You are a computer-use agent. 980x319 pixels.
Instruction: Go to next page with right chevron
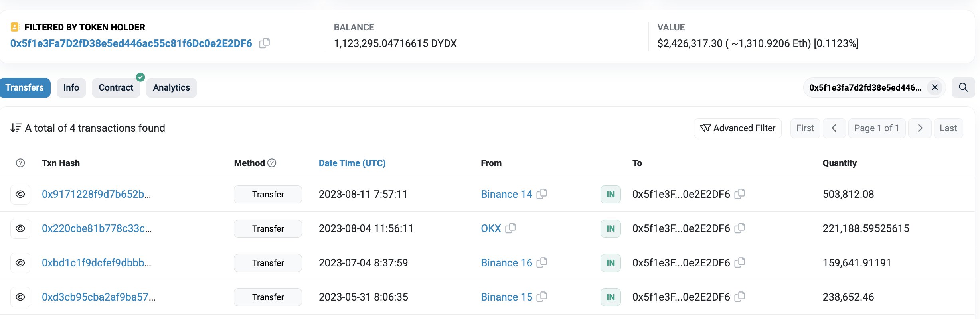(920, 128)
